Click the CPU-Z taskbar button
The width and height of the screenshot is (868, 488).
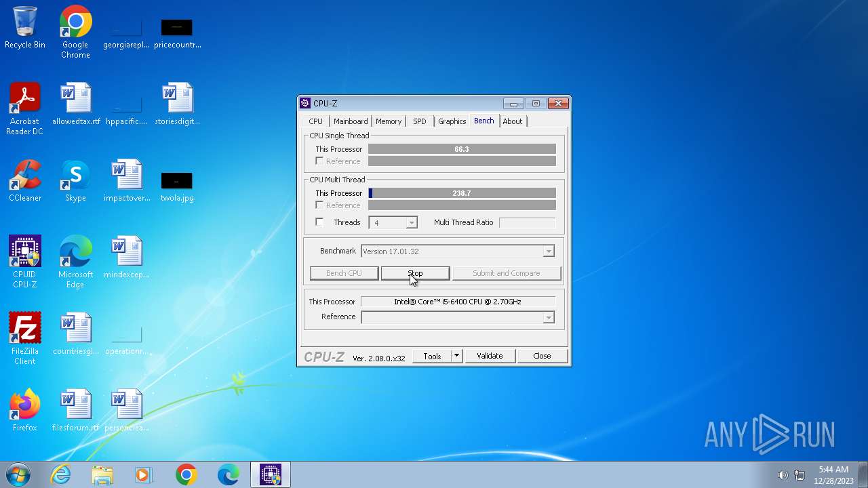coord(271,474)
